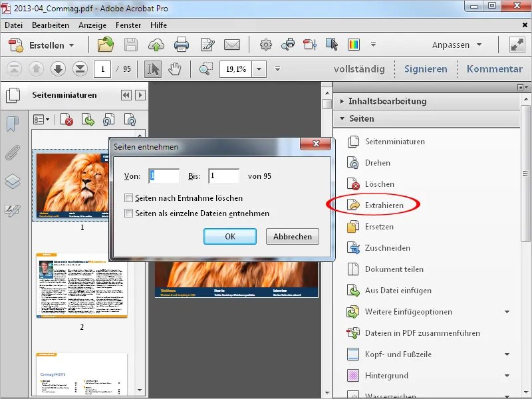532x399 pixels.
Task: Open the zoom percentage dropdown arrow
Action: [x=259, y=69]
